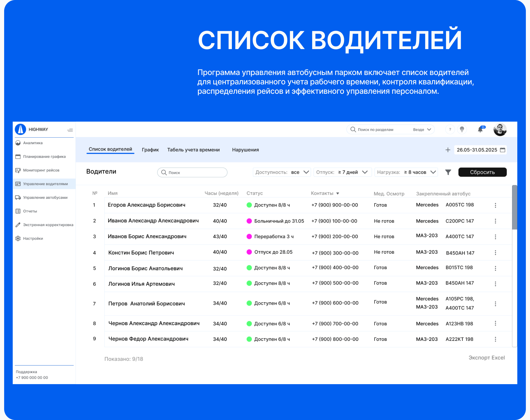This screenshot has height=420, width=530.
Task: Click the Сбросить button
Action: [x=482, y=172]
